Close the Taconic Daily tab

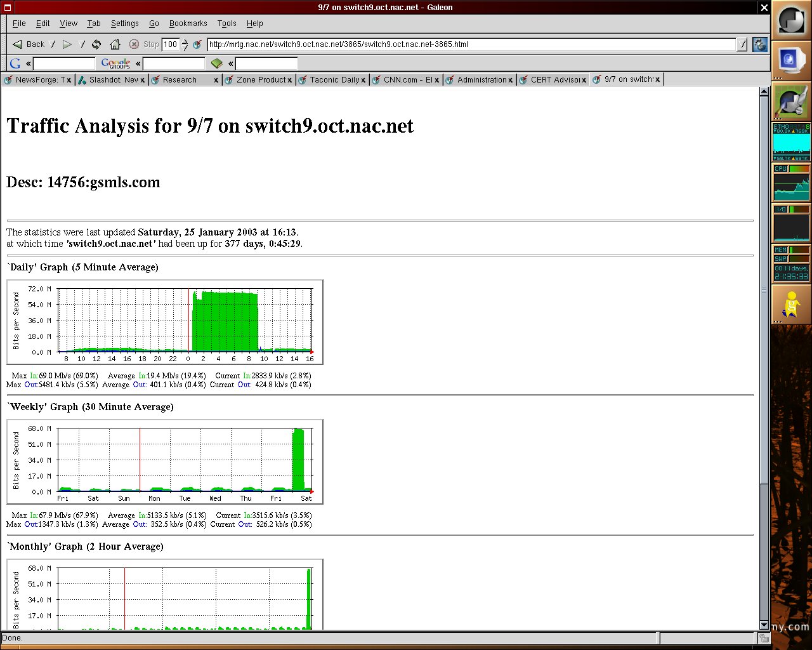tap(363, 80)
